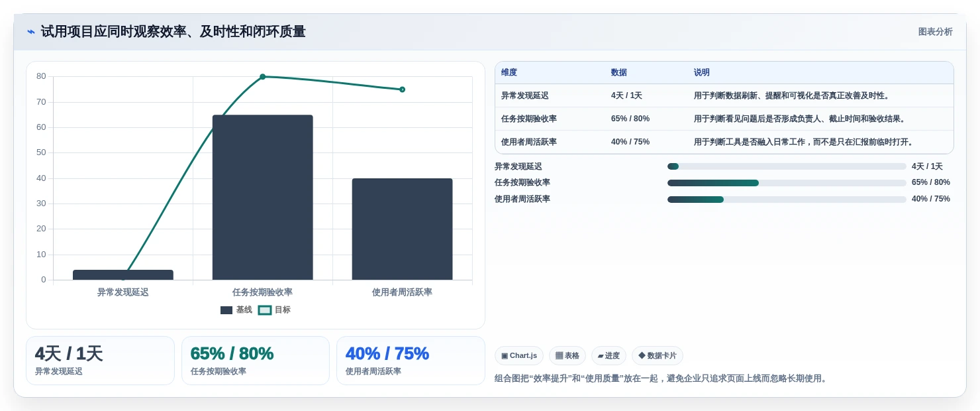Click the 表格 tag chip

coord(567,356)
